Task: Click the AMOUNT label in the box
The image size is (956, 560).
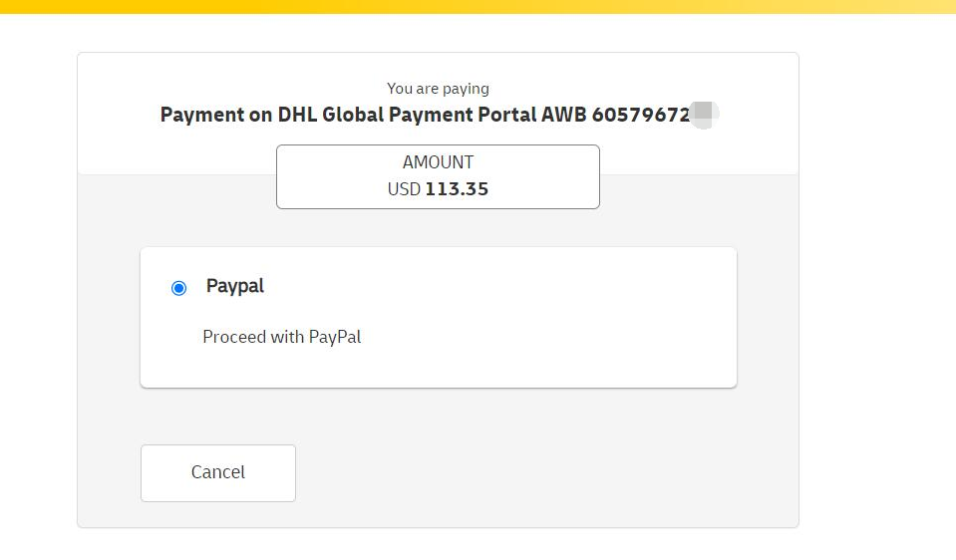Action: (438, 162)
